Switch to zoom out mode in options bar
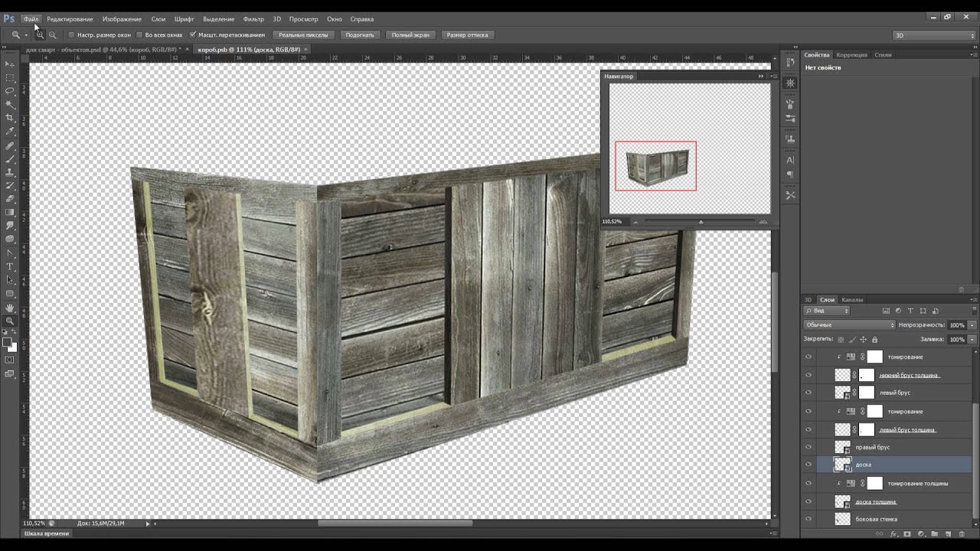 (53, 34)
